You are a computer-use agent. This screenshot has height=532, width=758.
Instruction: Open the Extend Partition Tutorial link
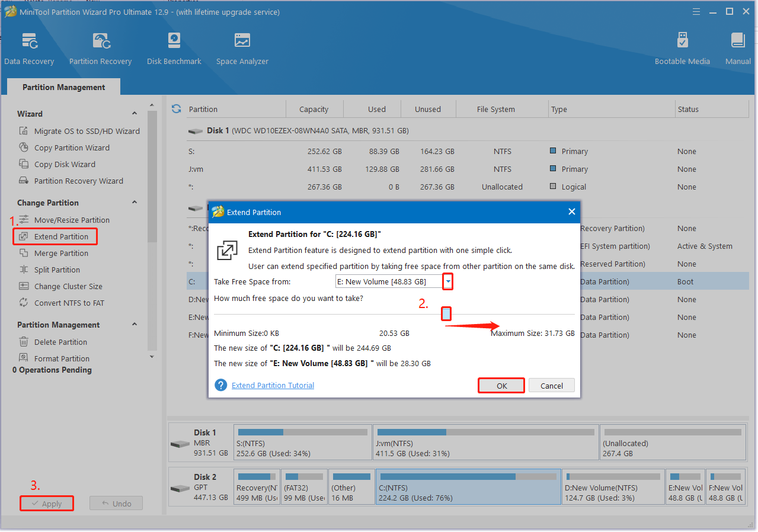pyautogui.click(x=273, y=385)
